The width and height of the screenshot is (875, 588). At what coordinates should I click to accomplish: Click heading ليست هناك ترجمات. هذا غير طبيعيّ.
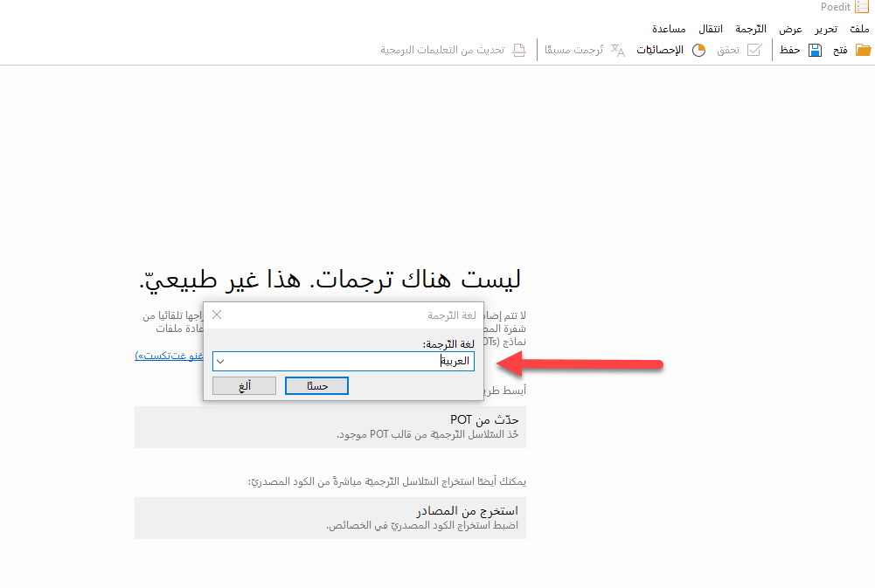(330, 279)
